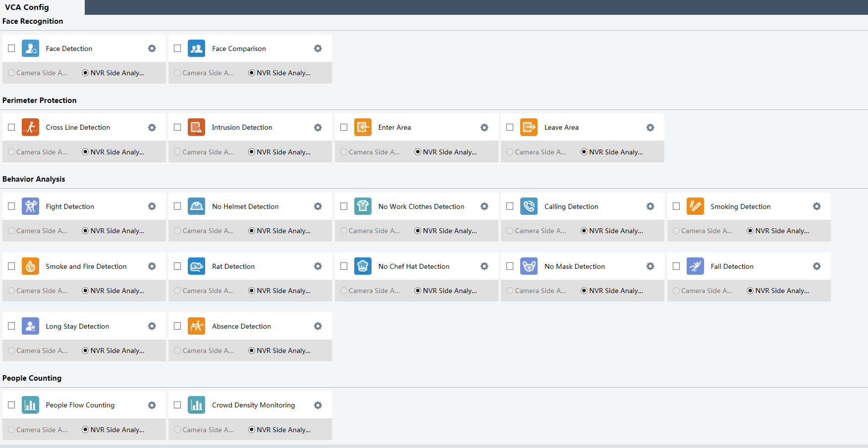Click the Calling Detection phone icon

point(529,206)
